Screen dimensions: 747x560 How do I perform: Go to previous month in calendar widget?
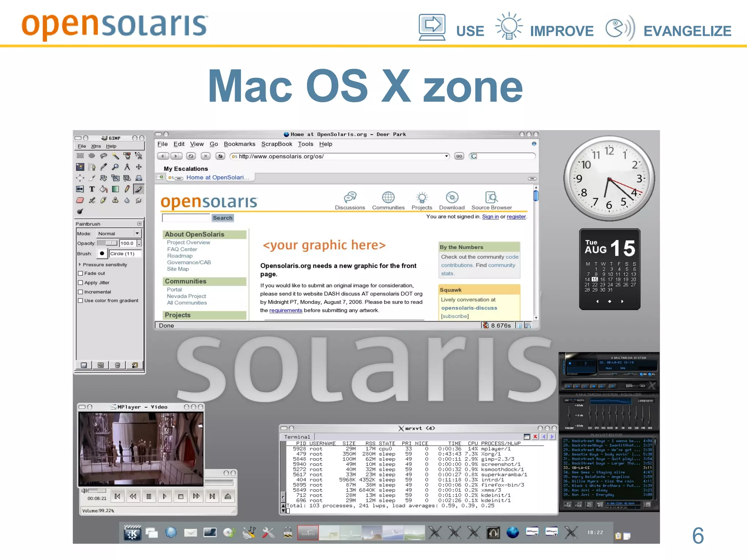(597, 301)
